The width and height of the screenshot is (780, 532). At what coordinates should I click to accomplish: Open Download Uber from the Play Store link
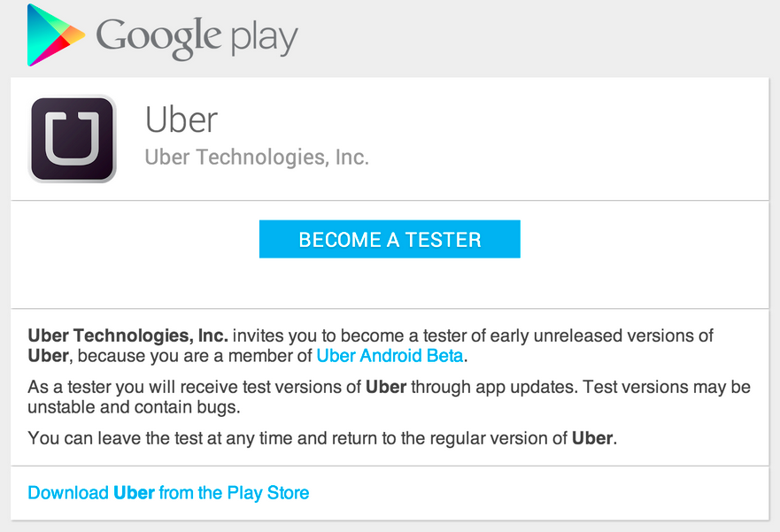[x=168, y=492]
